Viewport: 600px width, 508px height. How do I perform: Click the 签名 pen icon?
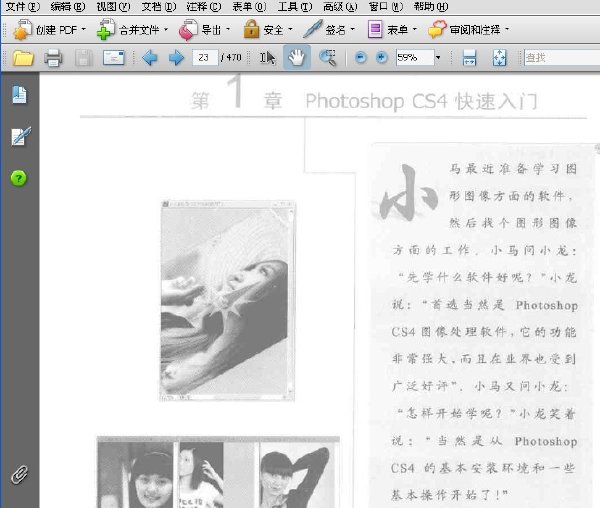point(313,29)
